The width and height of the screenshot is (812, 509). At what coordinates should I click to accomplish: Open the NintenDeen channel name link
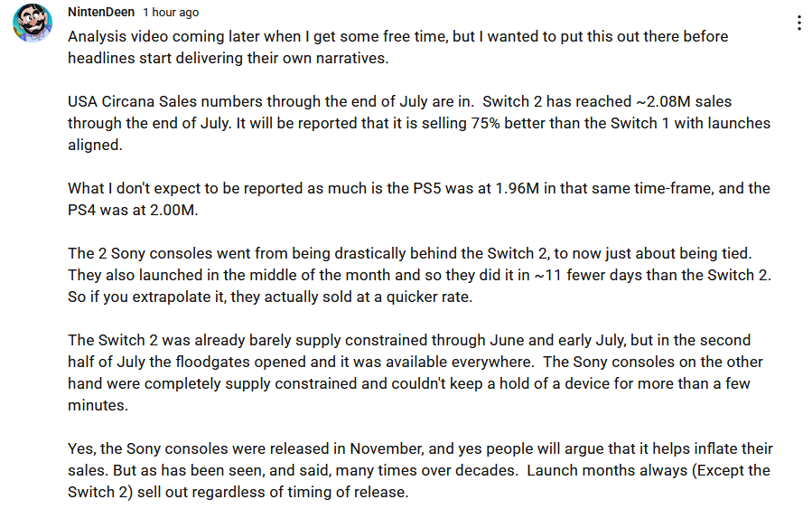pyautogui.click(x=101, y=12)
